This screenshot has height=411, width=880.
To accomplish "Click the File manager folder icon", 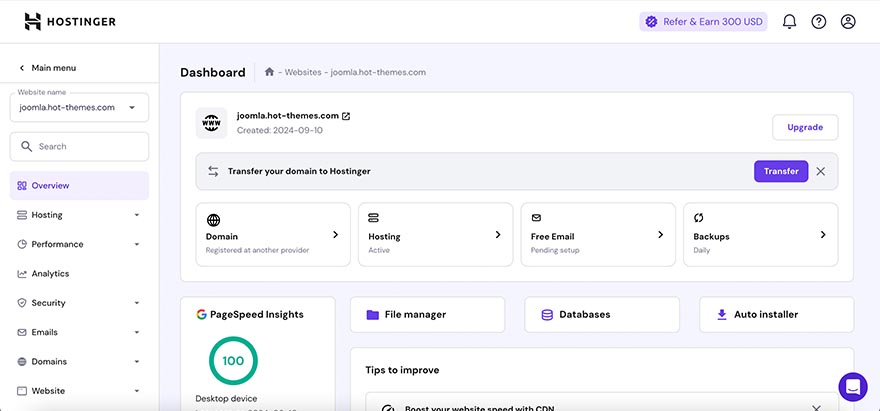I will 373,314.
